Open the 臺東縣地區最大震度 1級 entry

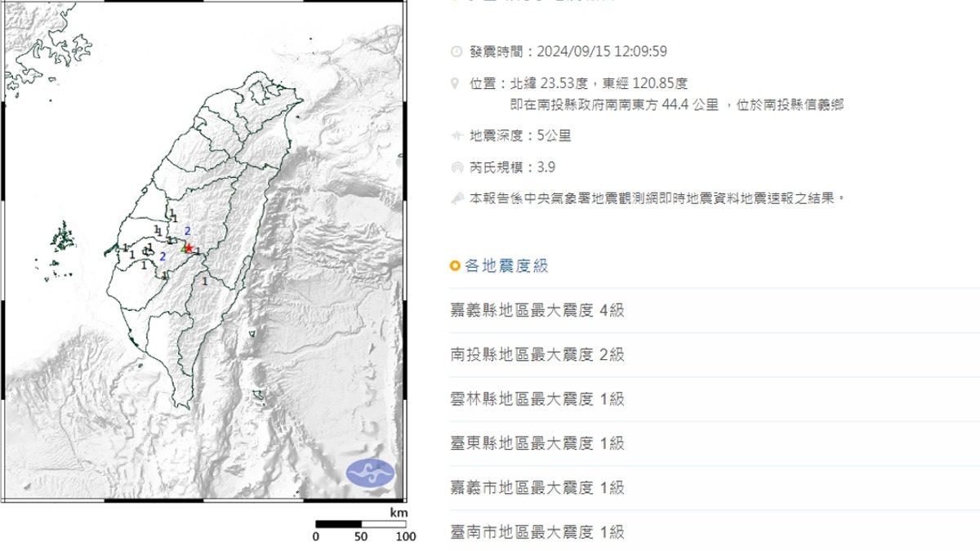coord(537,443)
